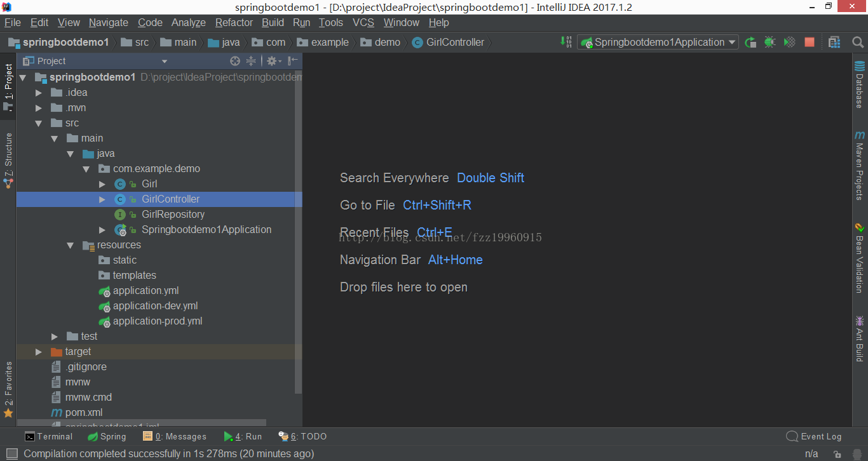The image size is (868, 461).
Task: Select Springbootdemo1Application in the project tree
Action: coord(207,230)
